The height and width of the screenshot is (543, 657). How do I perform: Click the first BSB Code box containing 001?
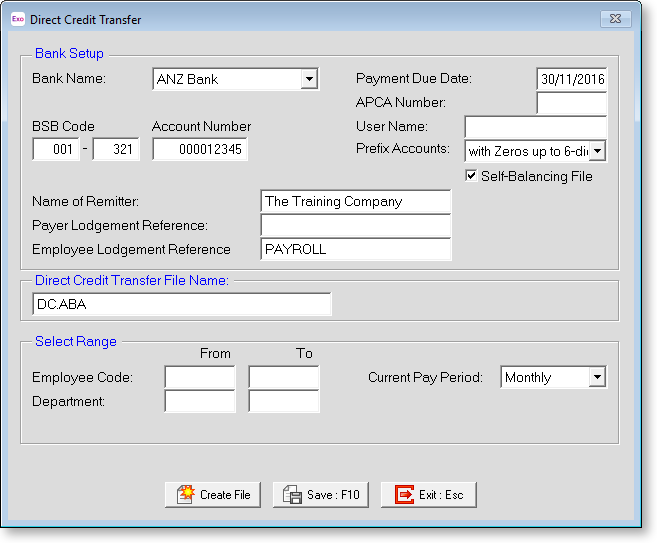[56, 149]
